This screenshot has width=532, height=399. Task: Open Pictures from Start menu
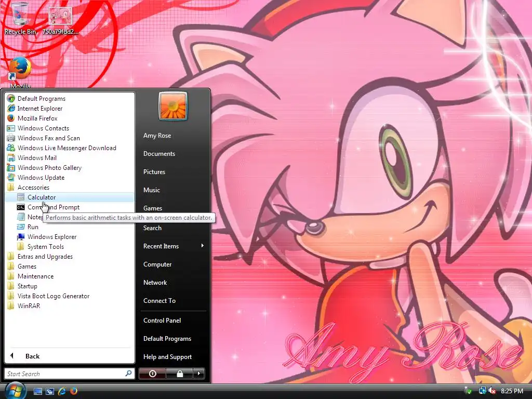(154, 171)
